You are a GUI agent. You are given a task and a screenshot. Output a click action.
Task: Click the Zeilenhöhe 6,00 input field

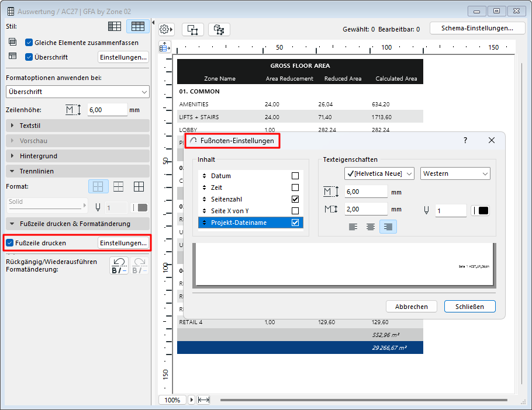coord(107,110)
